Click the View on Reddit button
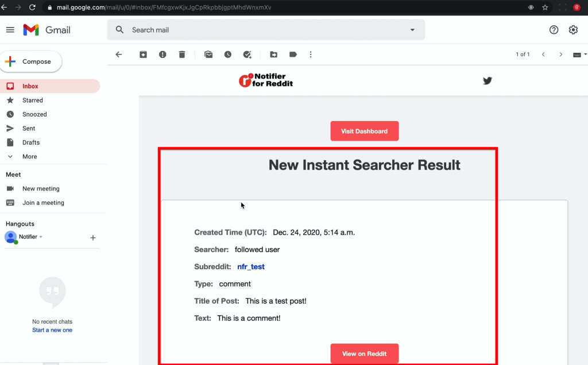This screenshot has width=588, height=365. point(364,354)
